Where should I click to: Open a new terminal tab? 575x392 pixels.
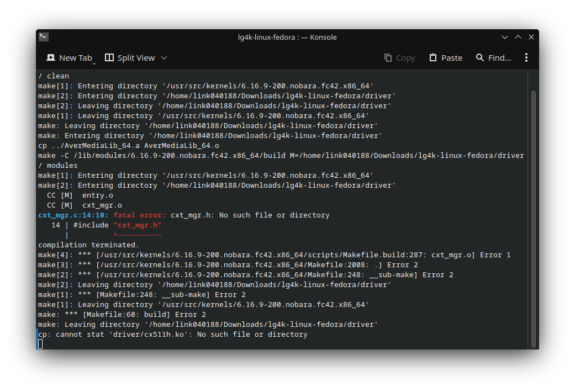[68, 58]
